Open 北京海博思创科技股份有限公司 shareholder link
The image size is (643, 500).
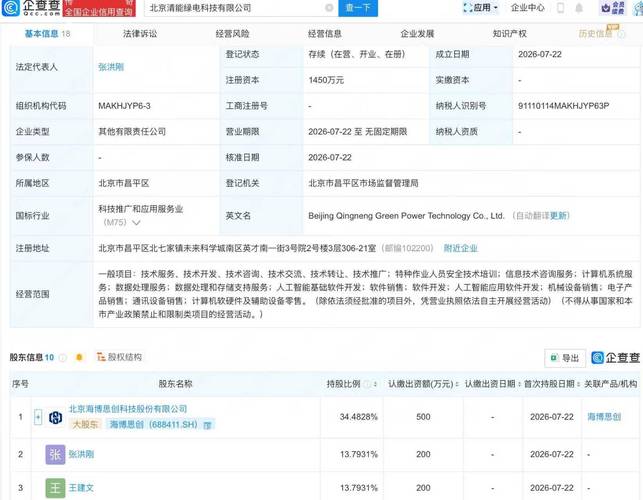[128, 409]
